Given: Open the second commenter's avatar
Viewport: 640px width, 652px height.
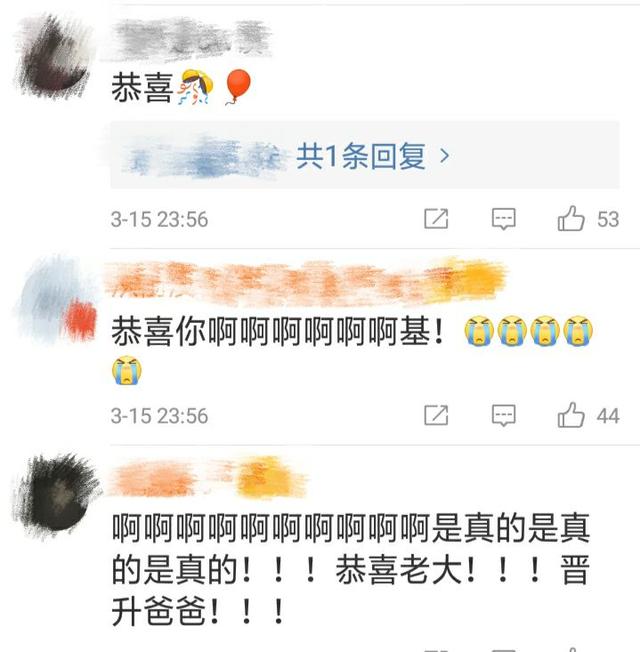Looking at the screenshot, I should pos(57,300).
